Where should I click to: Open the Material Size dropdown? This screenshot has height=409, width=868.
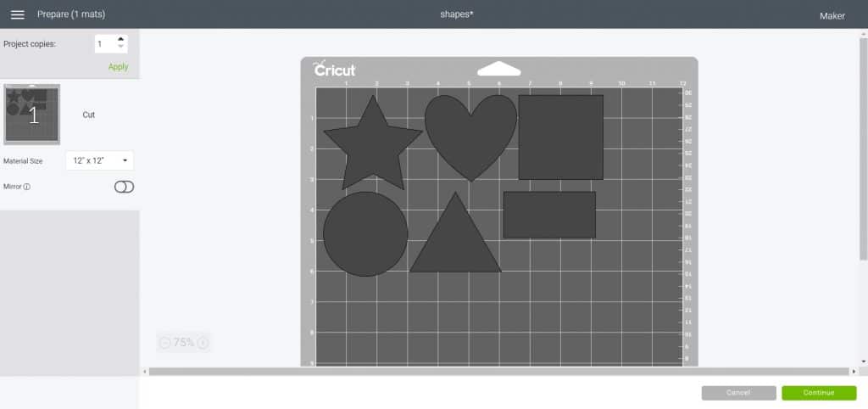(100, 160)
